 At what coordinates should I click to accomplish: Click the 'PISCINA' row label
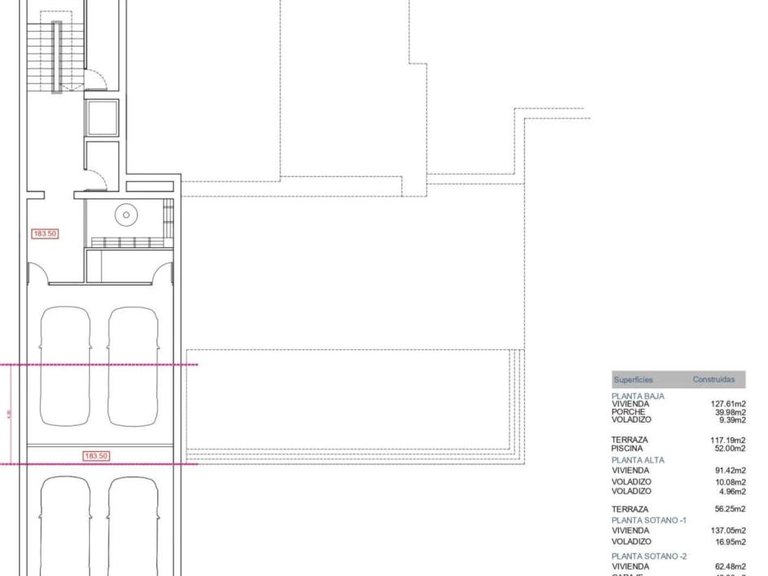(x=627, y=448)
